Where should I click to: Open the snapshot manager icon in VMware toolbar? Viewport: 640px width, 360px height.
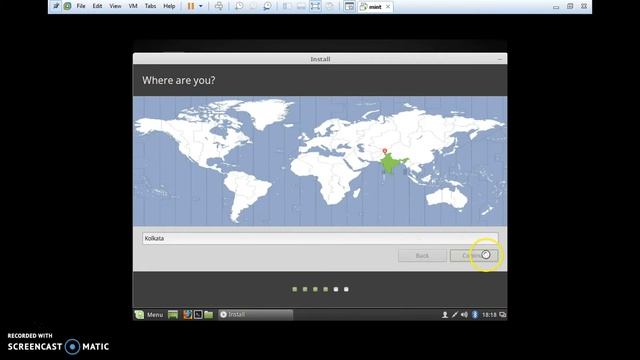[267, 6]
